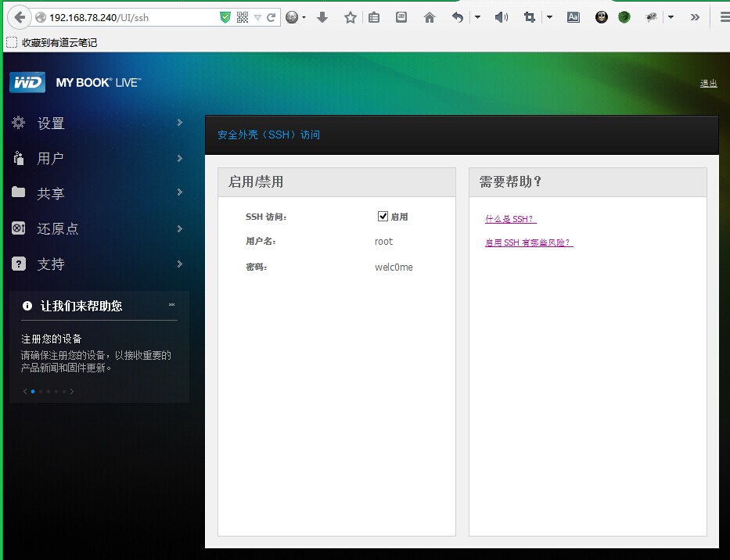
Task: Expand the 支持 menu chevron
Action: 180,264
